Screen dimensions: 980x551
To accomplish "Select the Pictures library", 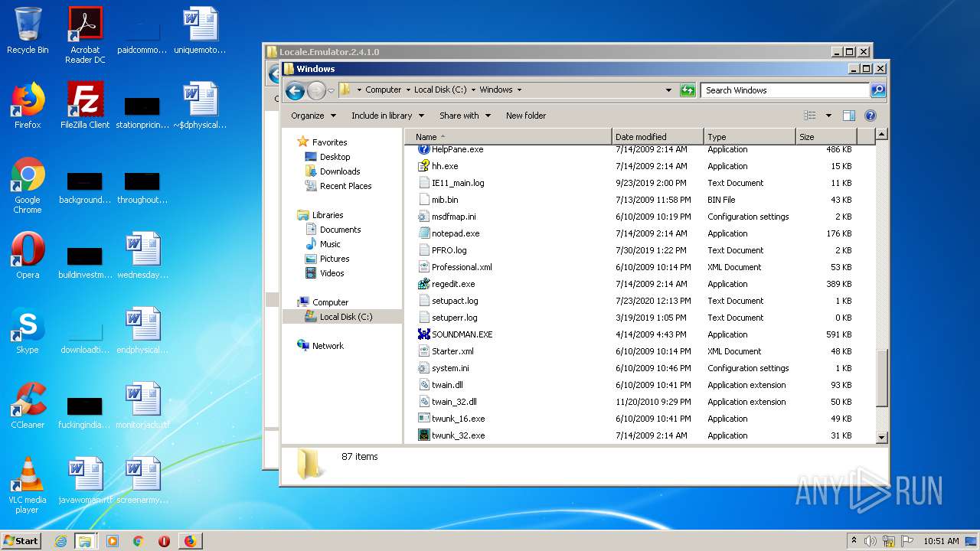I will click(x=335, y=259).
